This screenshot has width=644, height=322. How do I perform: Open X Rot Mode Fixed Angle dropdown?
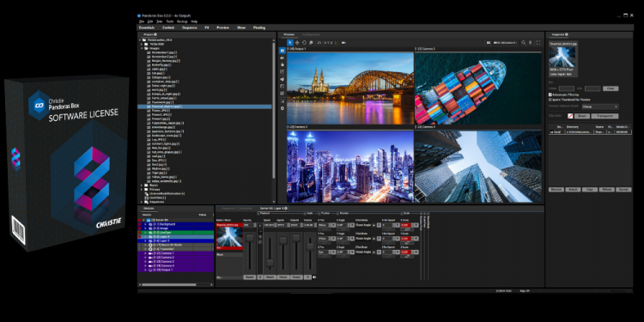[366, 225]
